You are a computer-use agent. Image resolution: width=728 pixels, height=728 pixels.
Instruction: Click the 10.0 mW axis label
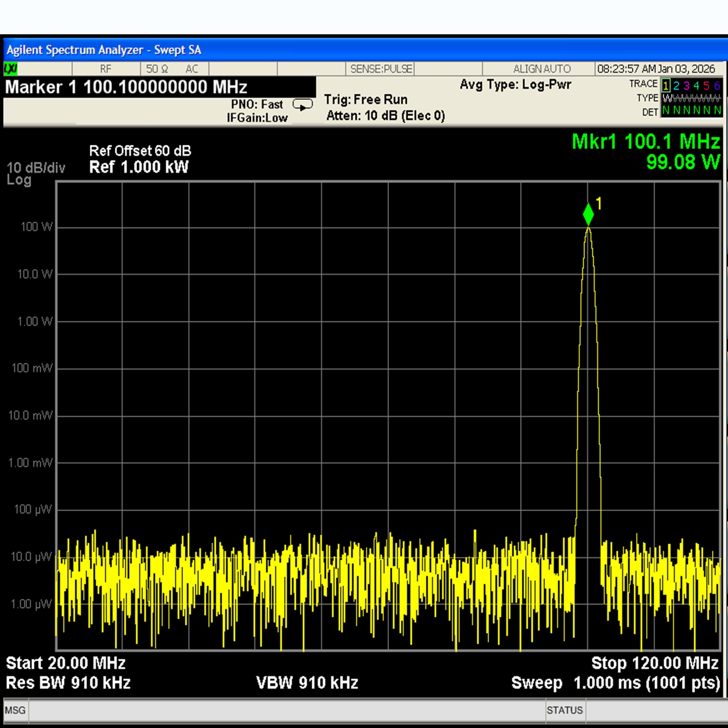30,415
